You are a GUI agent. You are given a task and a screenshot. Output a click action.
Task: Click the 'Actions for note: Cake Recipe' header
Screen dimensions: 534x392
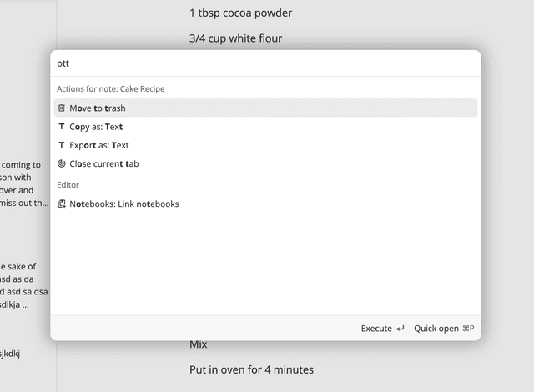tap(111, 89)
